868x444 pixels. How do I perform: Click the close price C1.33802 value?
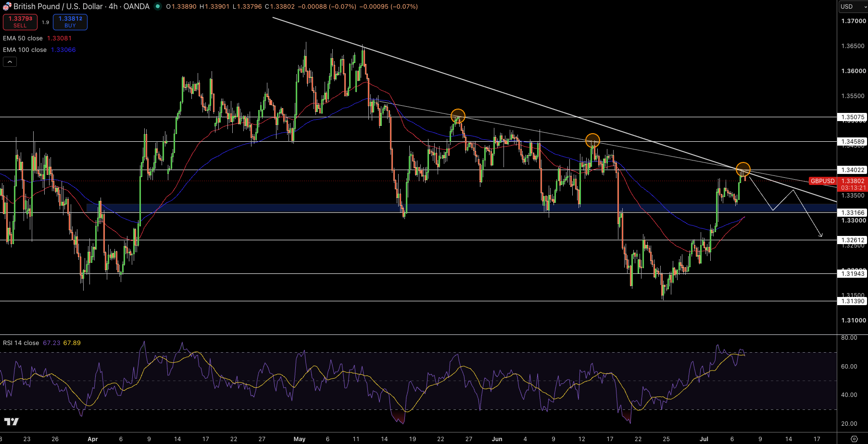[x=280, y=7]
